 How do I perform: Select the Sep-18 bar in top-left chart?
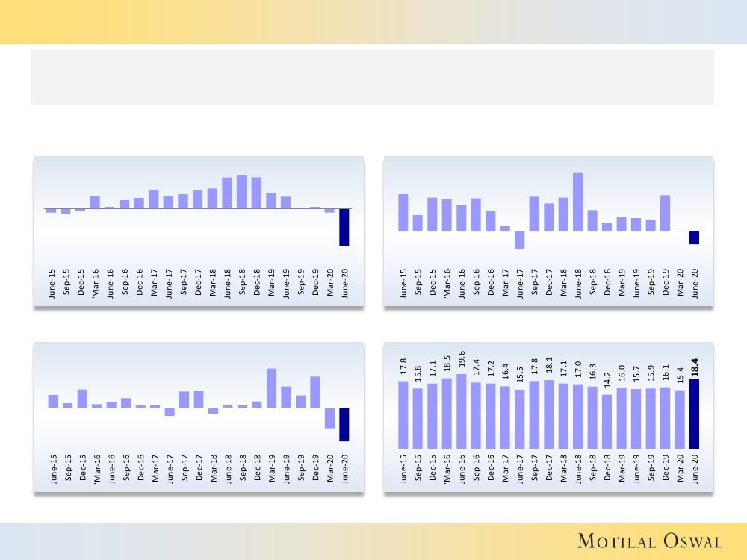(x=241, y=192)
